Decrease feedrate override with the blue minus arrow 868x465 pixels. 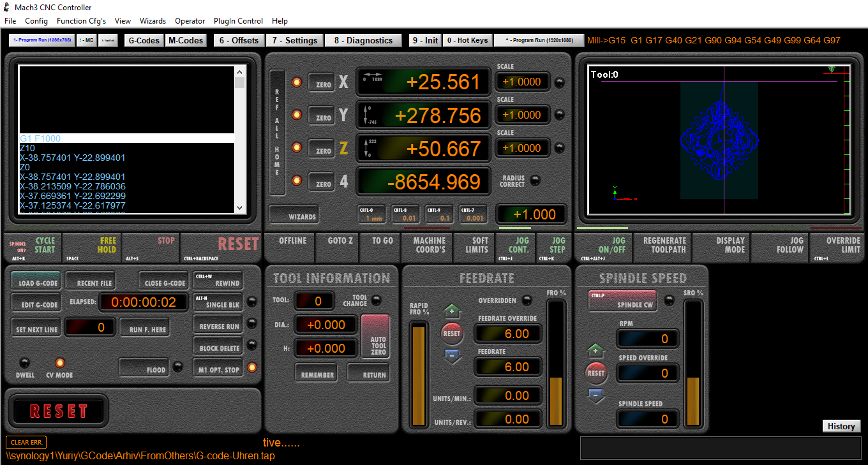coord(452,357)
